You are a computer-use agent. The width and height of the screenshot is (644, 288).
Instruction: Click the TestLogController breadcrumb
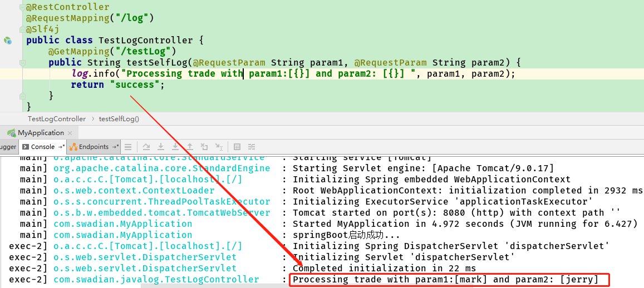point(57,119)
